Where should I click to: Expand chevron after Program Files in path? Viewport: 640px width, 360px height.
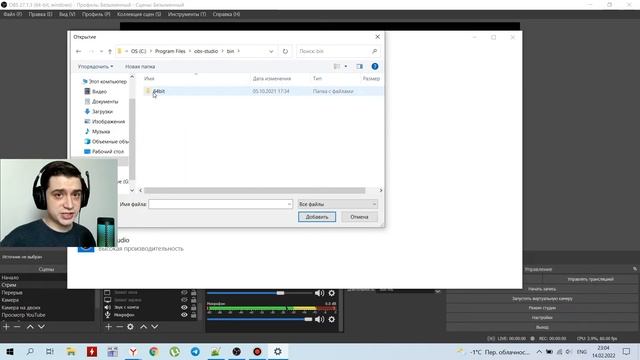[189, 51]
